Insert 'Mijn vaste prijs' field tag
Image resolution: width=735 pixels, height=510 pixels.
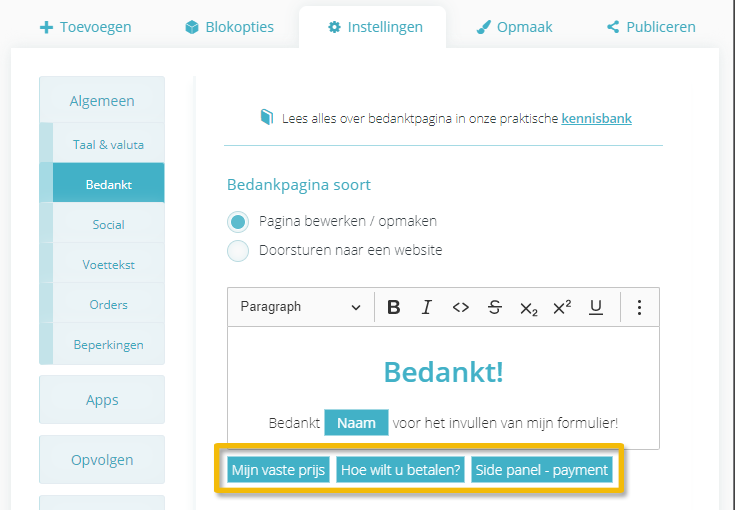point(279,470)
